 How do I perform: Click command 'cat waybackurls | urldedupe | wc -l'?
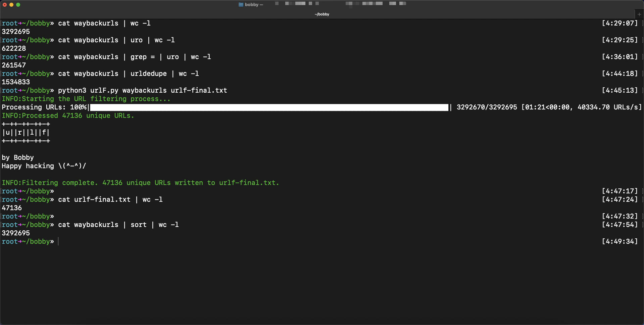coord(129,74)
